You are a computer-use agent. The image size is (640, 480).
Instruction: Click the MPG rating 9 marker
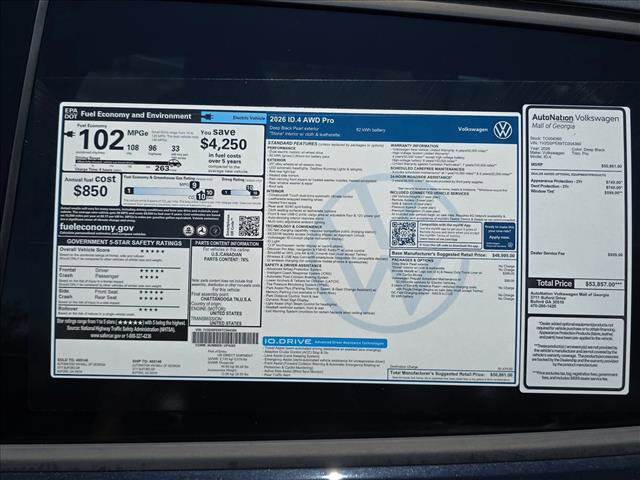[195, 185]
